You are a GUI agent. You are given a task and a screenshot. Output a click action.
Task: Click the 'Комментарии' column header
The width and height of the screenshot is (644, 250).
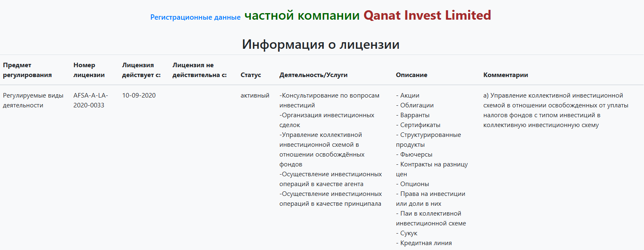(505, 75)
